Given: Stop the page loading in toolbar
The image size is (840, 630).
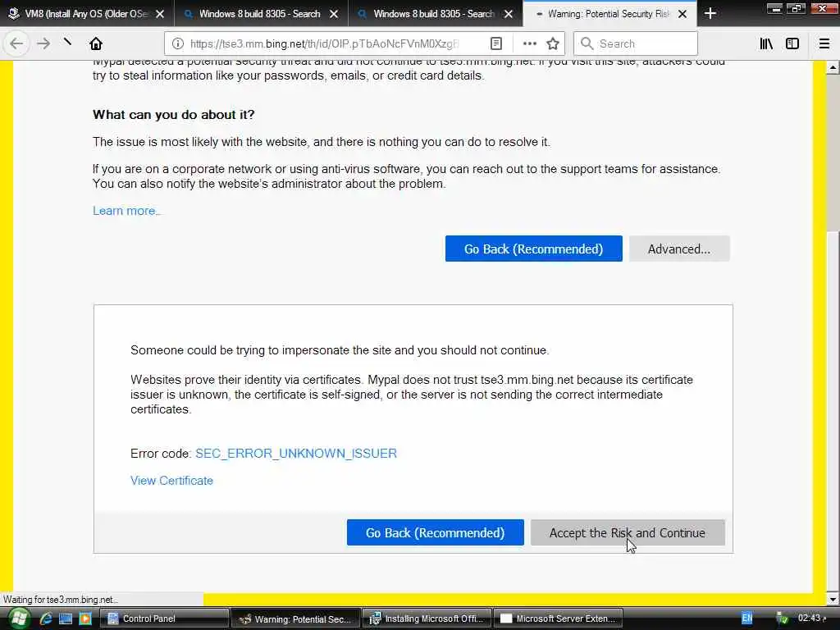Looking at the screenshot, I should [x=67, y=43].
